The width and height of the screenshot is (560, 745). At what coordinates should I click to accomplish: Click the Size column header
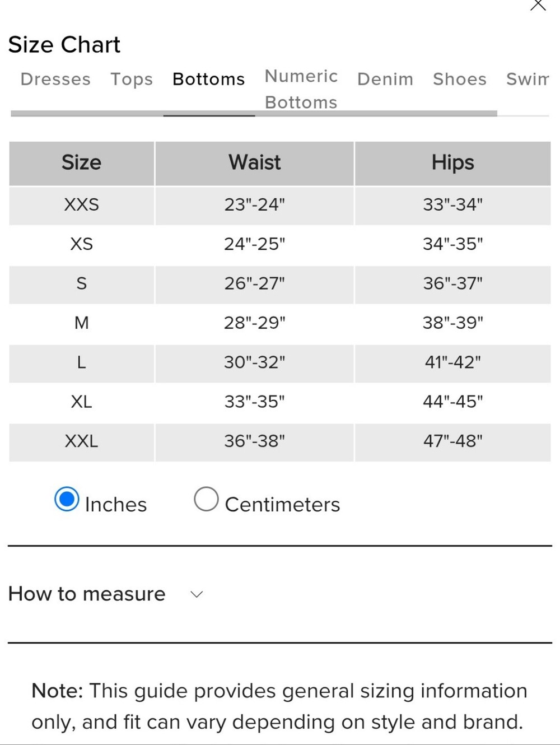pos(82,163)
